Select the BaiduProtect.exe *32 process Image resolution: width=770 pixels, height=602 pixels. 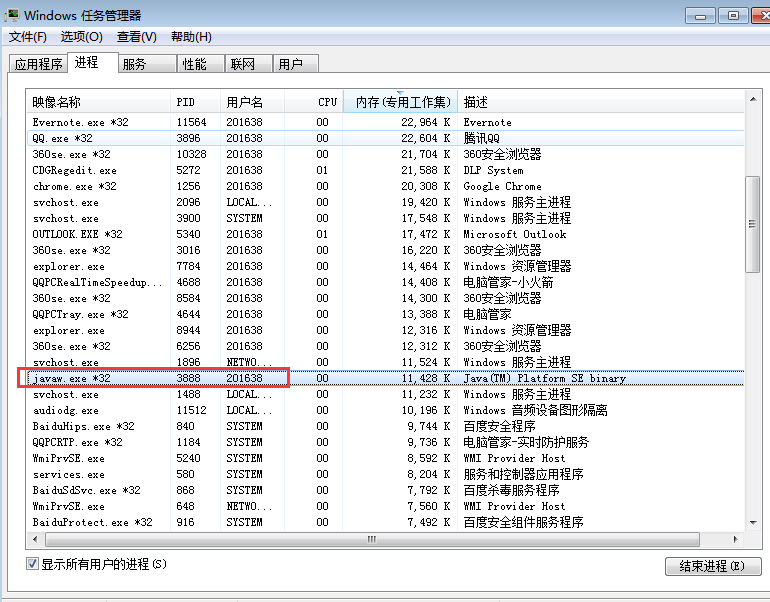385,522
